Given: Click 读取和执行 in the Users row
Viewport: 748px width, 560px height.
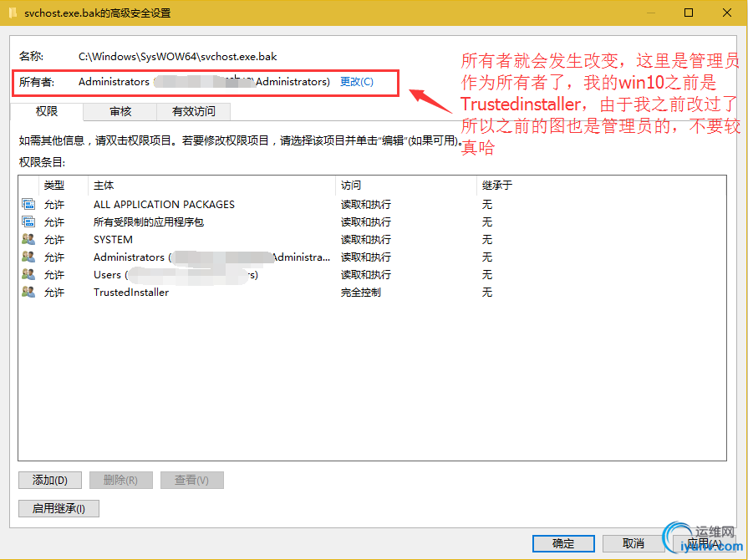Looking at the screenshot, I should (x=366, y=275).
